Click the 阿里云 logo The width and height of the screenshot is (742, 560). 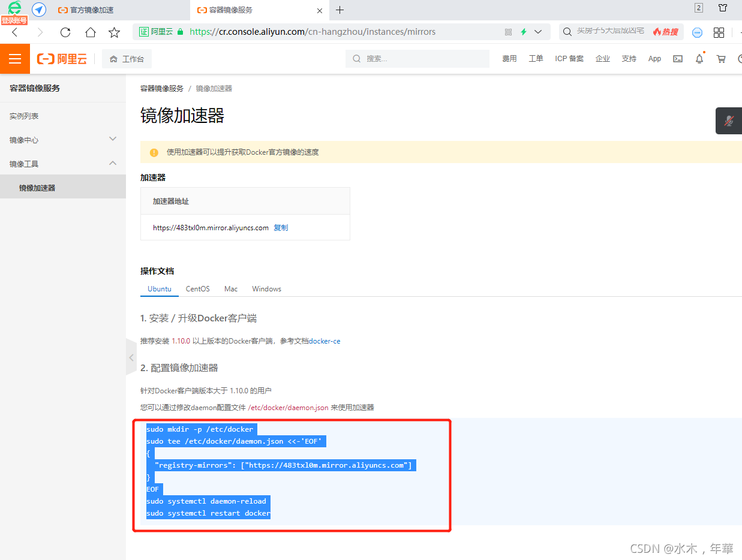click(62, 59)
